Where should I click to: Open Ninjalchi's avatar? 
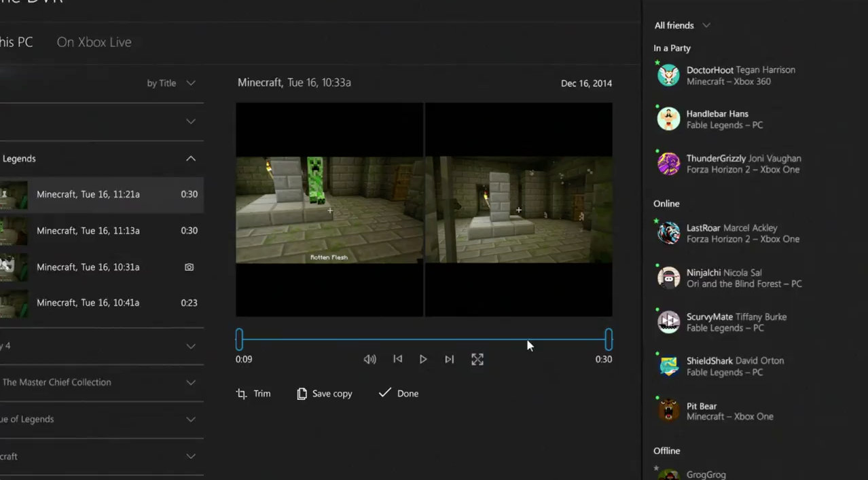[669, 278]
